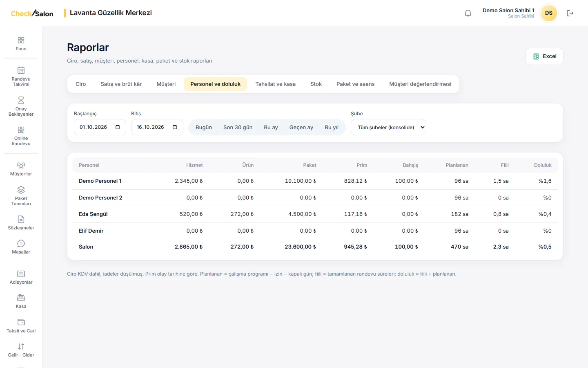The image size is (588, 368).
Task: Export report with Excel button
Action: [x=544, y=56]
